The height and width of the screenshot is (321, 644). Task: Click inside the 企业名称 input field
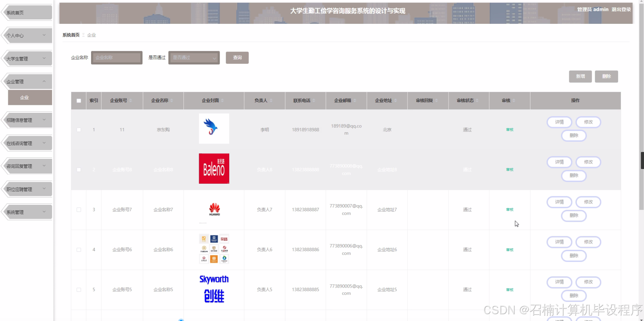point(116,58)
